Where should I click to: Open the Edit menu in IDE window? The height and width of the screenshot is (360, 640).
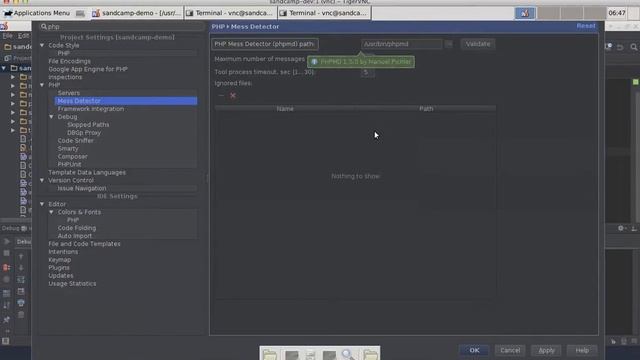(x=23, y=36)
